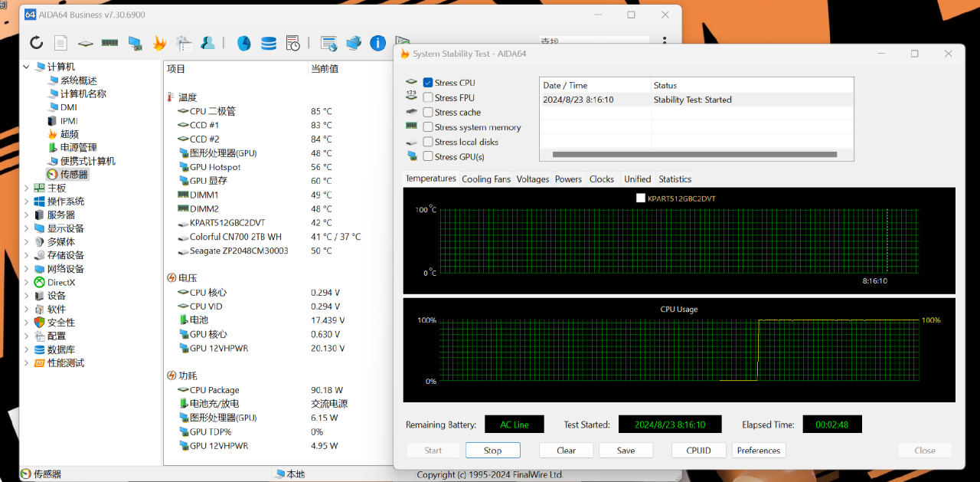Click the gear checklist toolbar icon
980x482 pixels.
(184, 43)
